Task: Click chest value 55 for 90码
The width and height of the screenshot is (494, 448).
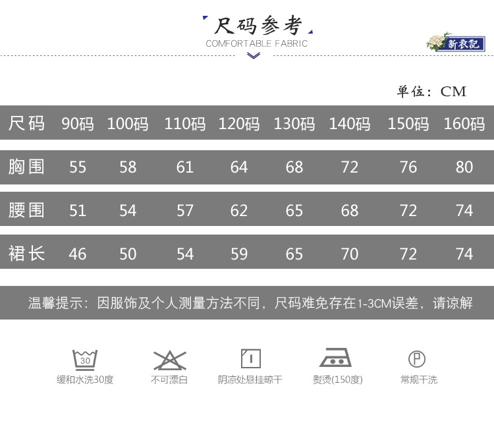Action: (x=78, y=167)
